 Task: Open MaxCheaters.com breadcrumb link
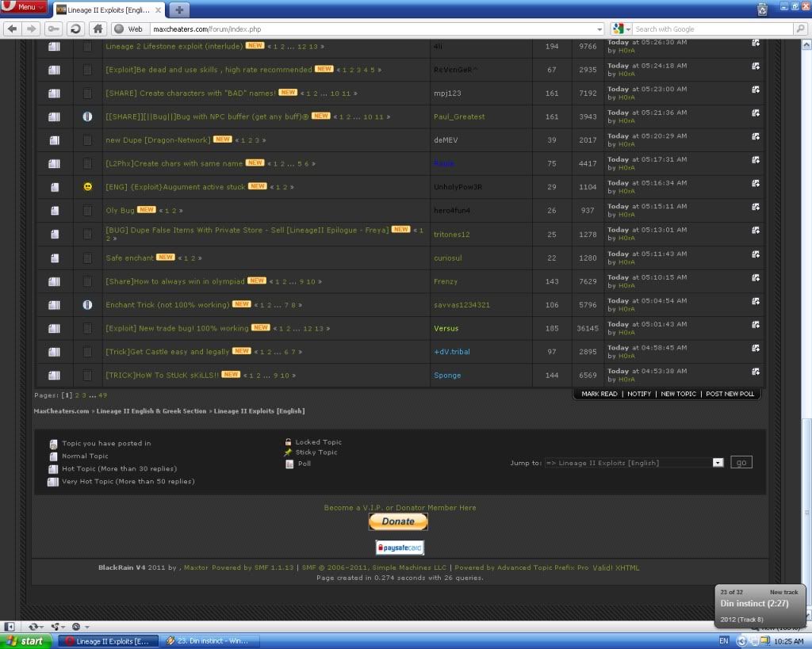61,411
